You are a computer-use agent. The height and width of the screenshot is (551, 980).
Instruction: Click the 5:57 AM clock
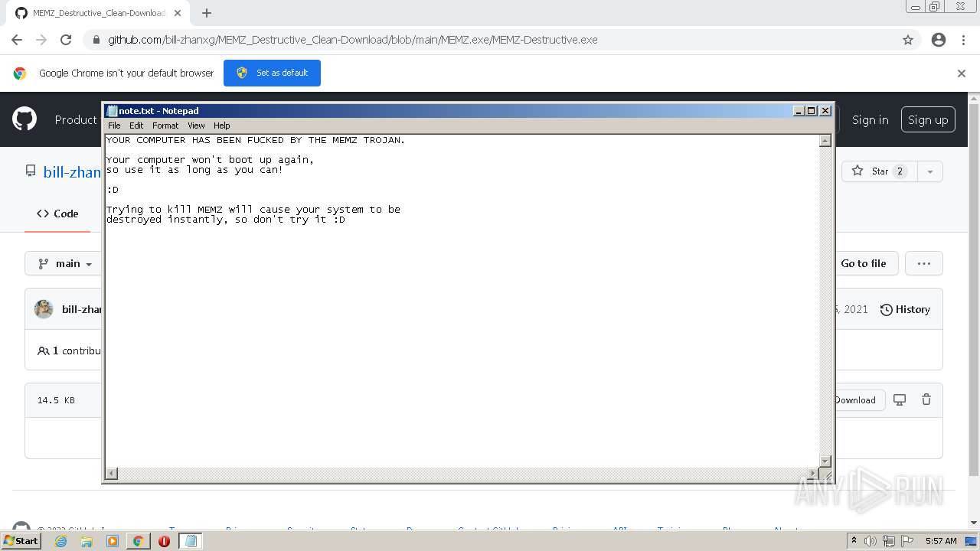941,541
